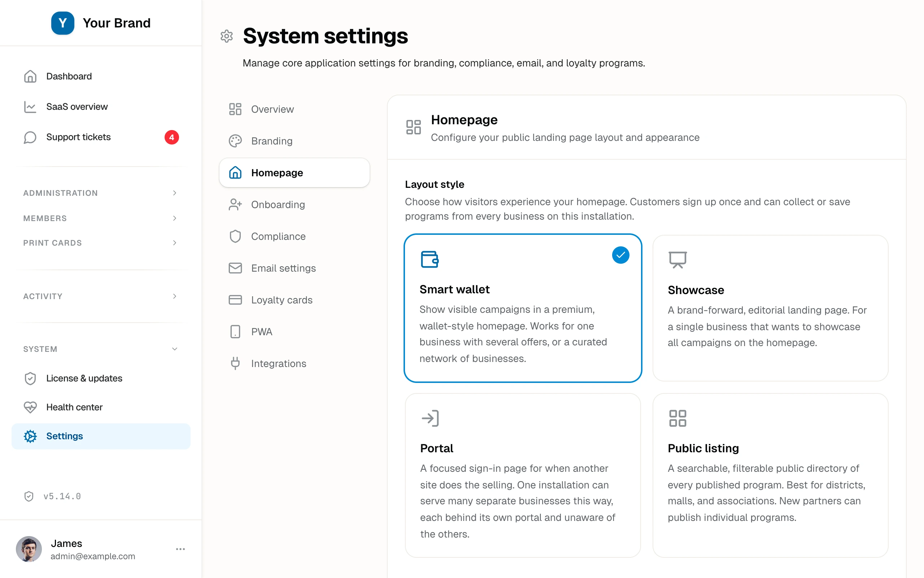Open Dashboard via its home icon
This screenshot has width=924, height=578.
(30, 77)
